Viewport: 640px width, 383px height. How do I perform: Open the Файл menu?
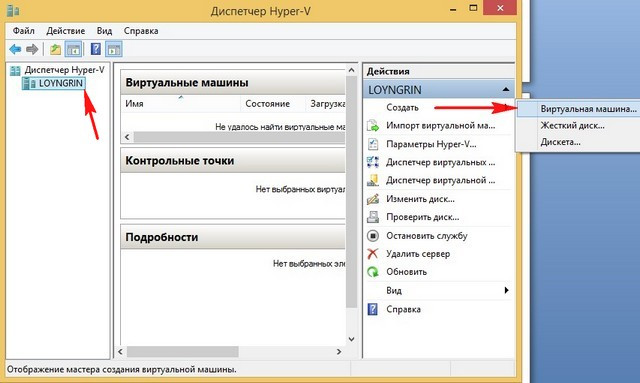click(x=24, y=31)
